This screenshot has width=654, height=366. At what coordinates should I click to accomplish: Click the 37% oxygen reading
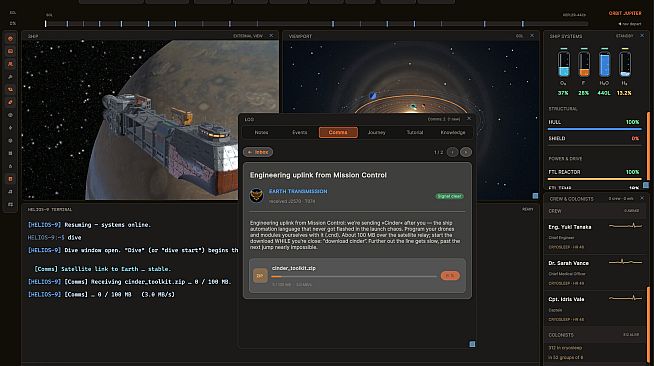tap(563, 93)
